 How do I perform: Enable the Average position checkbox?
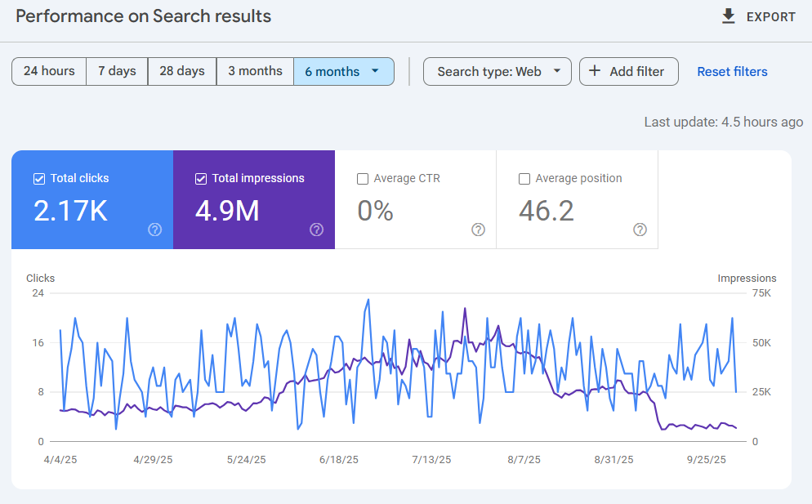(x=524, y=179)
